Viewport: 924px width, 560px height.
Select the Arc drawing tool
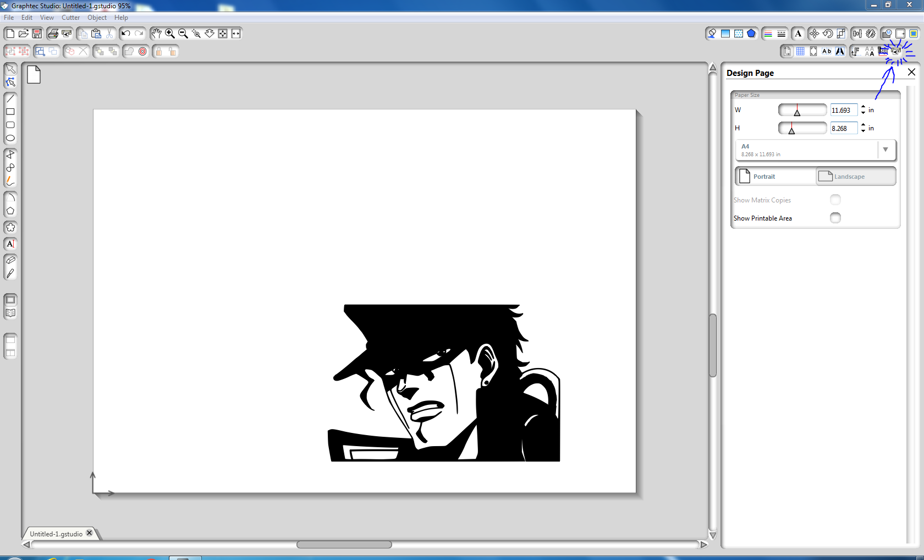pos(10,197)
